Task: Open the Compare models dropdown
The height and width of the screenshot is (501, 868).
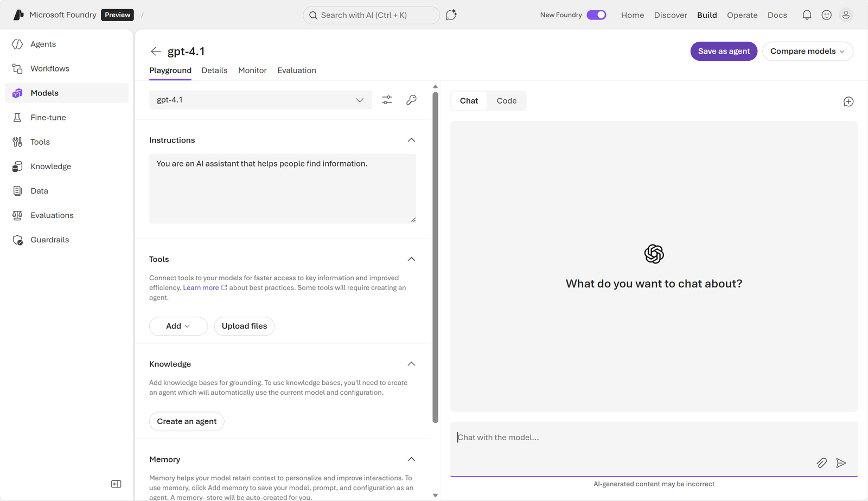Action: point(807,52)
